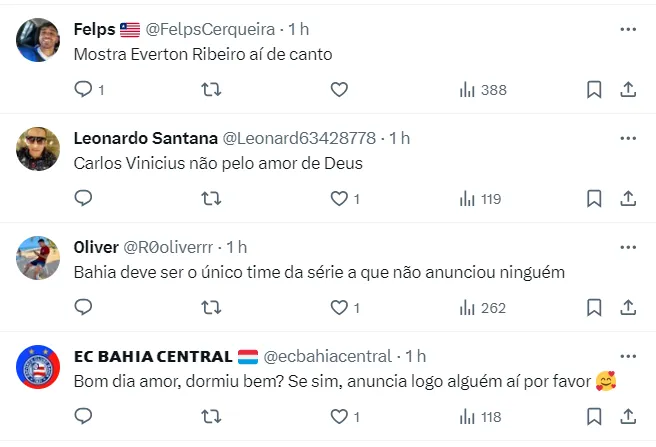View analytics showing 388 views
The width and height of the screenshot is (656, 447).
[483, 90]
